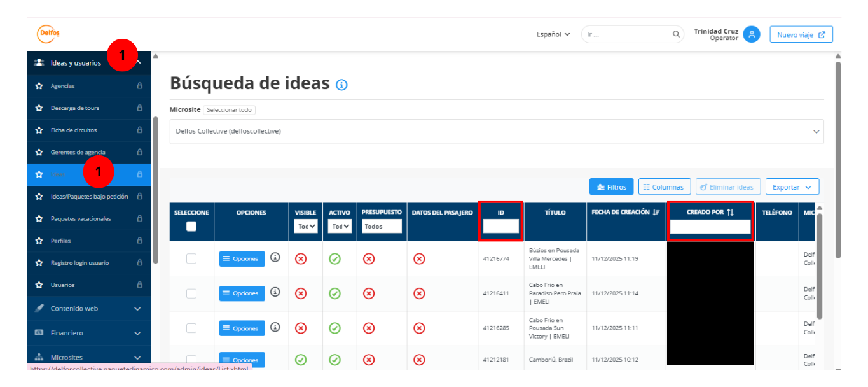This screenshot has width=868, height=387.
Task: Click sort arrows on Creado por column
Action: click(731, 212)
